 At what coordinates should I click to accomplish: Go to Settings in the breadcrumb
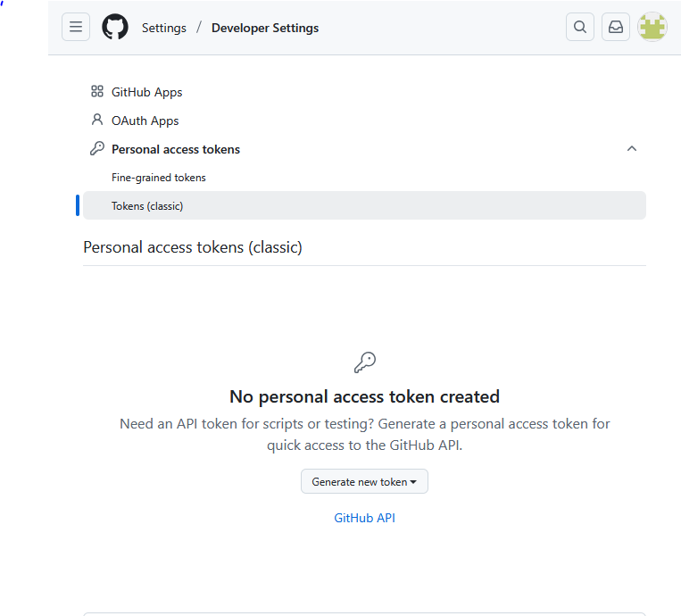(x=164, y=28)
